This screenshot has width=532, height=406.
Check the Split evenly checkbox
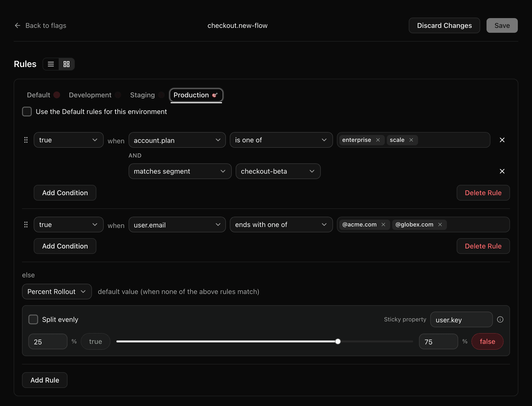coord(33,319)
